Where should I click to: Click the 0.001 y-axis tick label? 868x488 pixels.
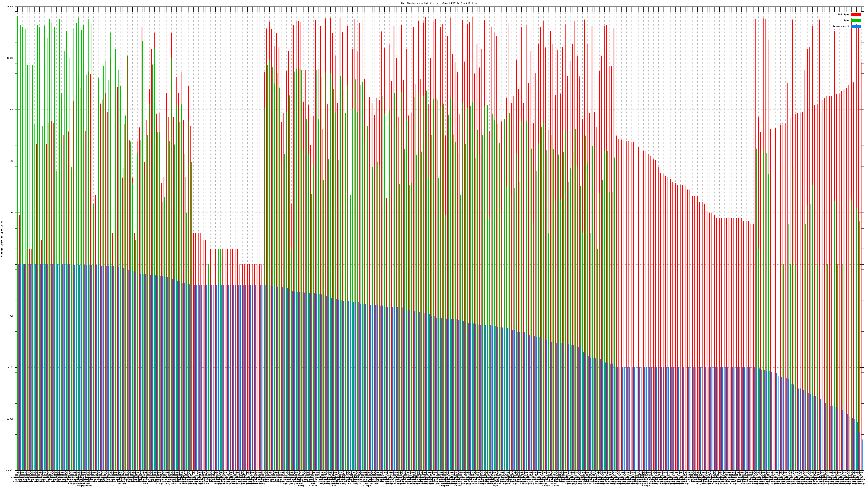coord(11,419)
